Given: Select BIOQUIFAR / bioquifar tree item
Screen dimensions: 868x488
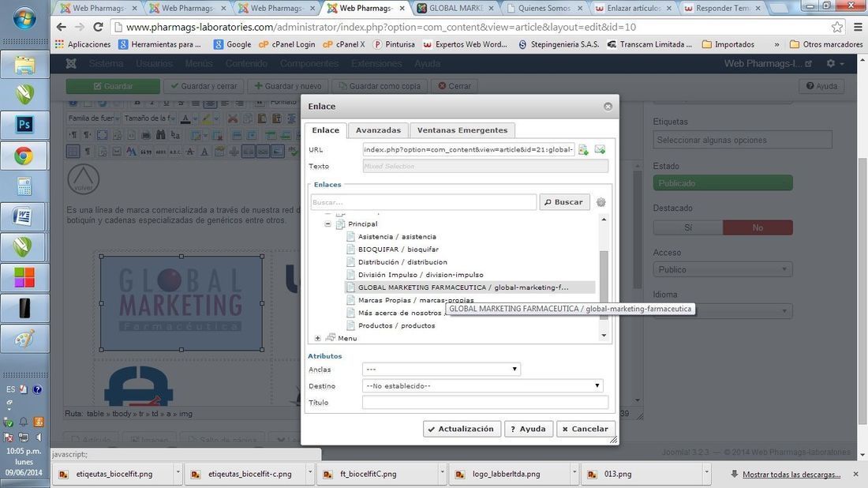Looking at the screenshot, I should click(398, 250).
